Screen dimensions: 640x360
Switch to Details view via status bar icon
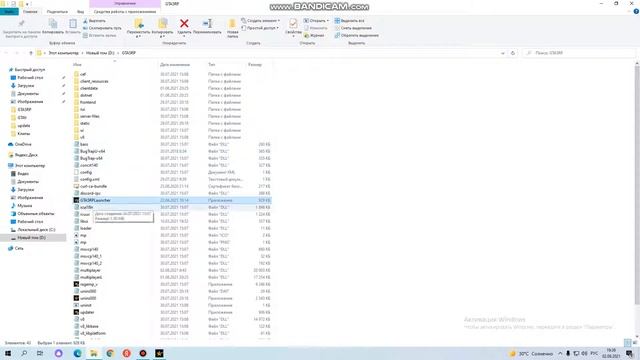click(628, 343)
